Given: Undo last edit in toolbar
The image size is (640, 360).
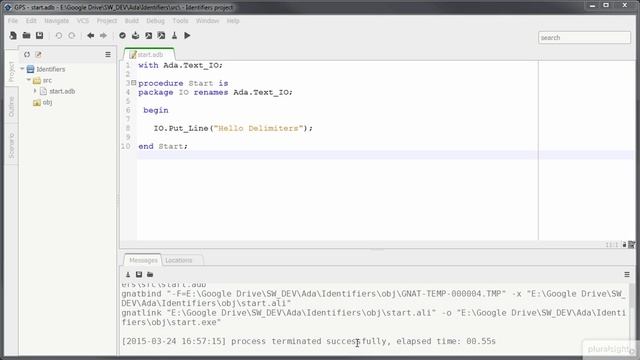Looking at the screenshot, I should click(59, 36).
